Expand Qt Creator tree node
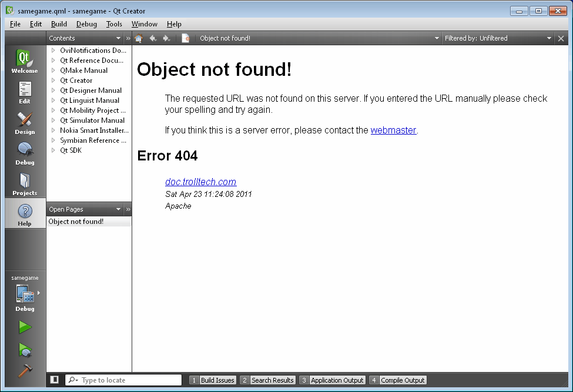 coord(53,80)
